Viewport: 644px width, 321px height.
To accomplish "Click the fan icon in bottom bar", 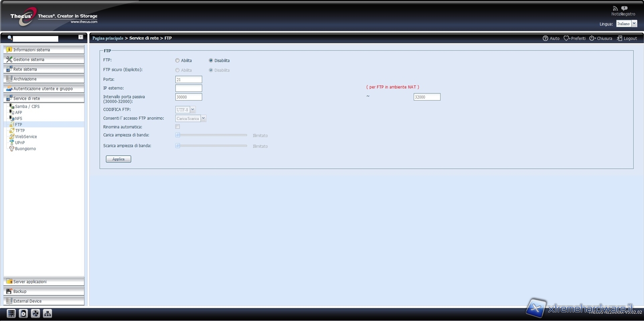I will (x=36, y=313).
